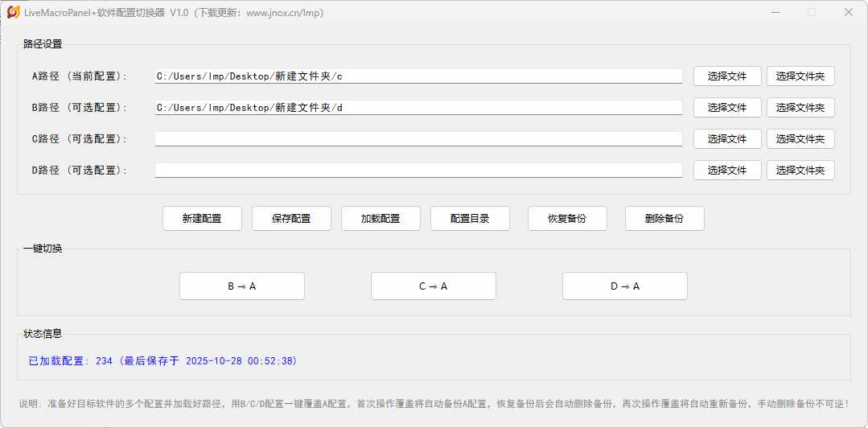Open the 配置目录 config directory
The width and height of the screenshot is (868, 428).
click(470, 219)
